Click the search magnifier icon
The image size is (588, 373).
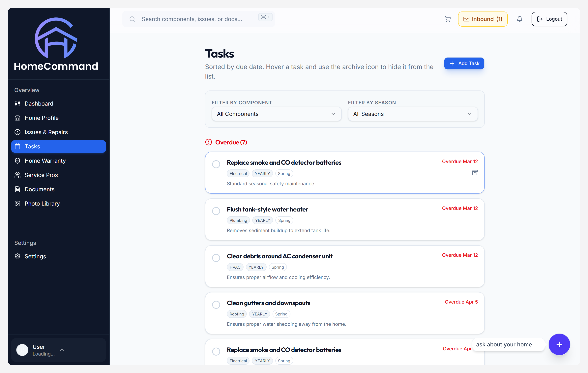132,19
